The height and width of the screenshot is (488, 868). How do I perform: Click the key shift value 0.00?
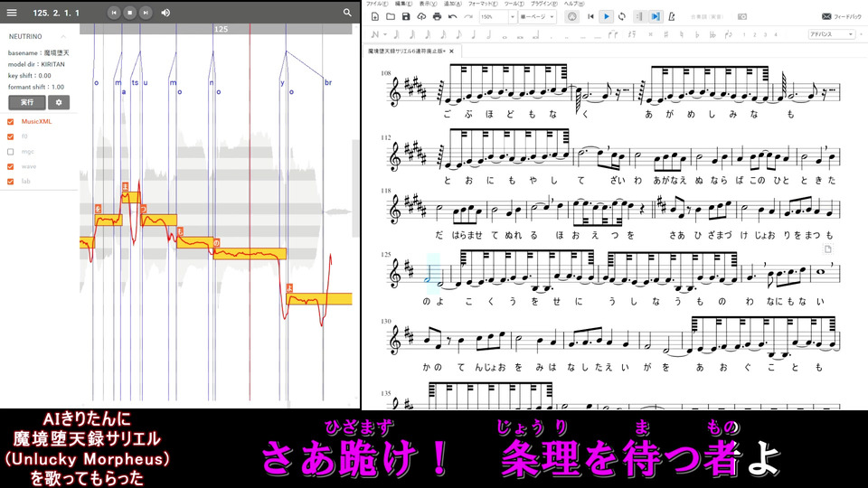[x=44, y=76]
